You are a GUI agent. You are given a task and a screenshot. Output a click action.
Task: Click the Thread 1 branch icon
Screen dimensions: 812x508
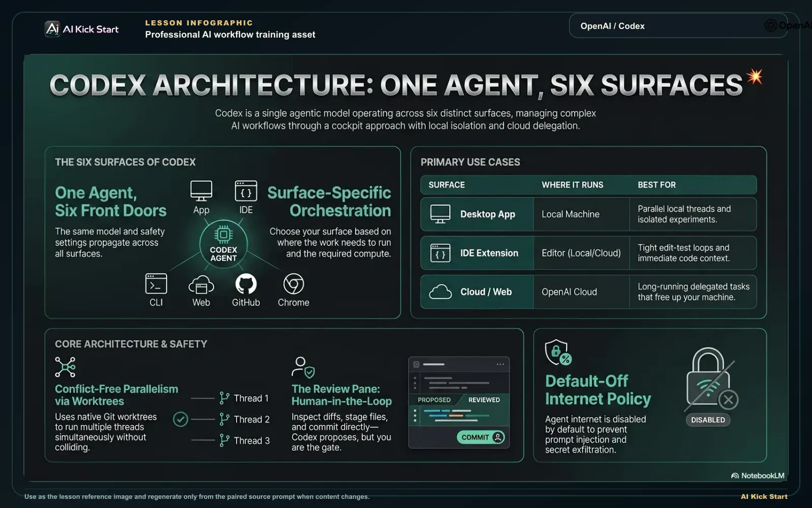click(224, 398)
